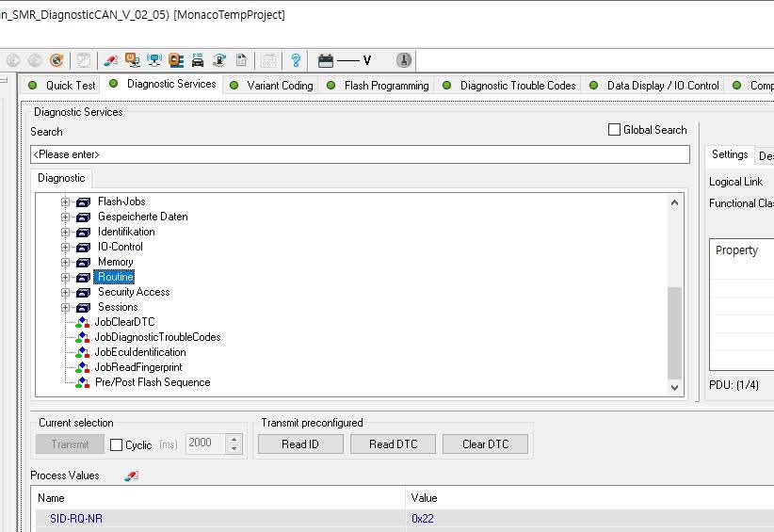Click the tree scrollbar thumb
Screen dimensions: 774x532
click(x=675, y=333)
